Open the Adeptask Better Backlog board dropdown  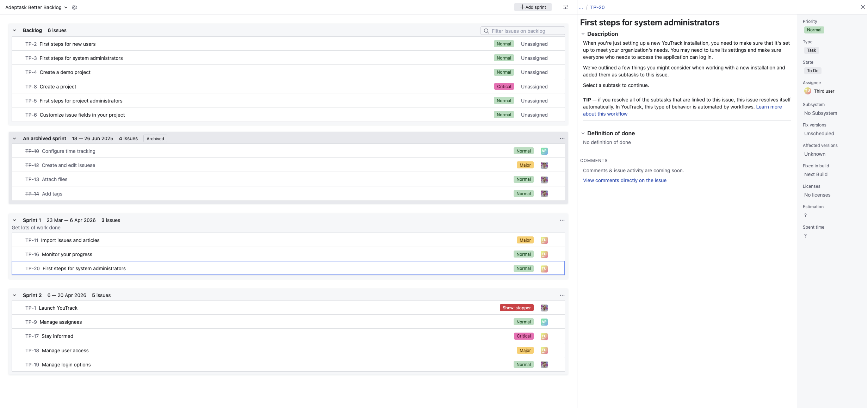(36, 7)
